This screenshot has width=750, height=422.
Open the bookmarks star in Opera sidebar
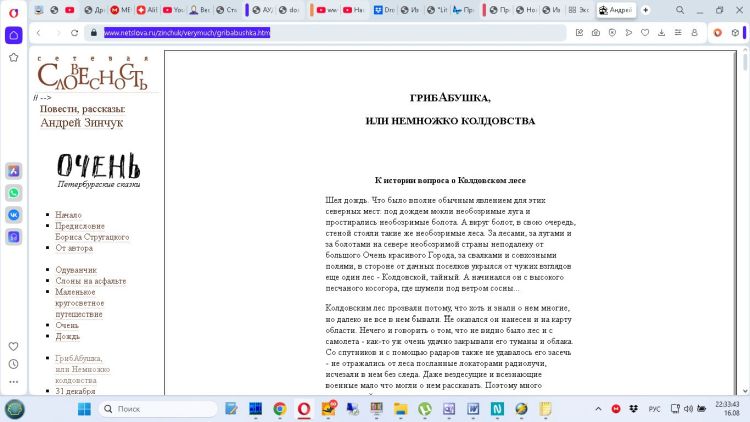tap(13, 57)
